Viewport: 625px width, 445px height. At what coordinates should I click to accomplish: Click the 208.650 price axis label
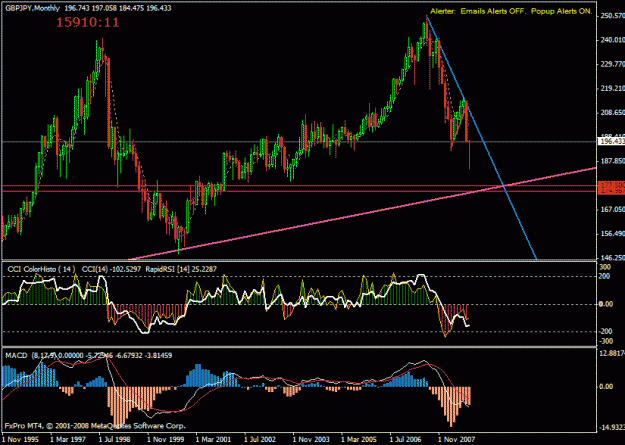pos(611,112)
